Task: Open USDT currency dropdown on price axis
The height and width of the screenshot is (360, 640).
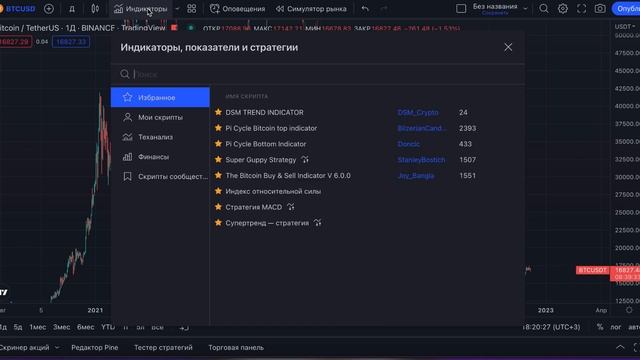Action: 625,27
